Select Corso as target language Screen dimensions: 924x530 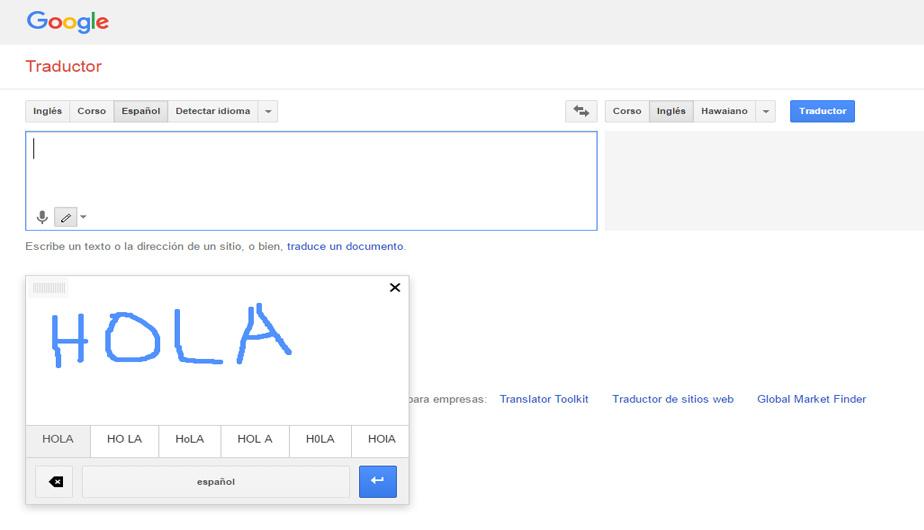click(627, 111)
